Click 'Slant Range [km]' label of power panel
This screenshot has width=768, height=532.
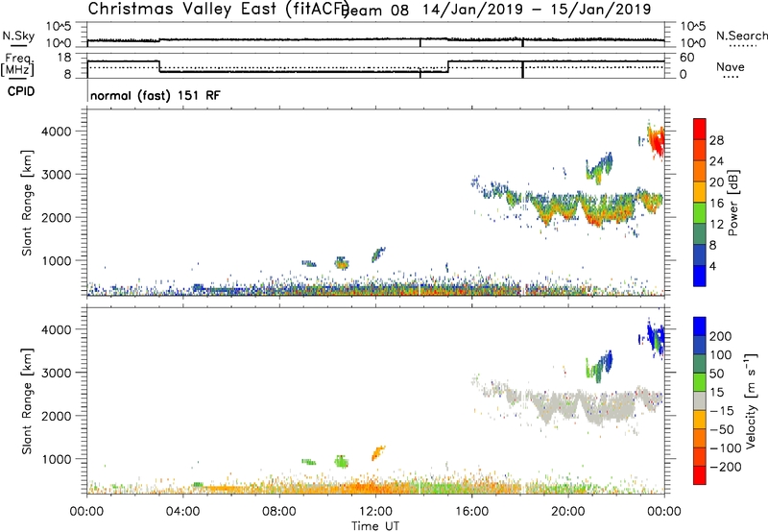[27, 203]
